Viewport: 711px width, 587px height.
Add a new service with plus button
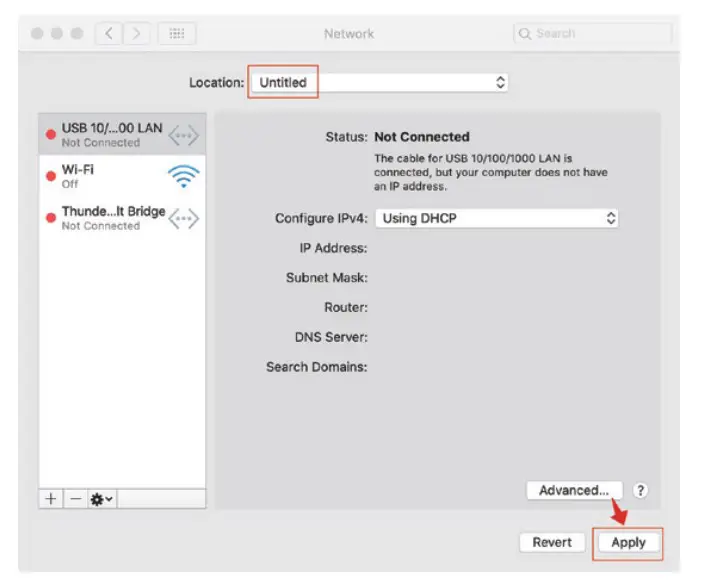tap(51, 499)
